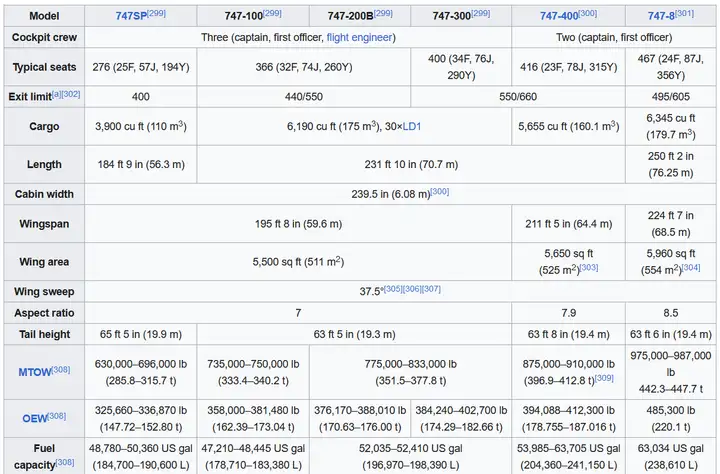
Task: Open footnote a beside Exit limit
Action: [56, 94]
